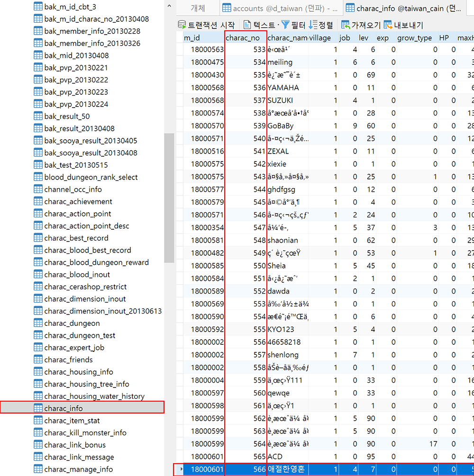Open the bak_sooya_result_20130405 table
Viewport: 474px width, 476px height.
[x=91, y=141]
